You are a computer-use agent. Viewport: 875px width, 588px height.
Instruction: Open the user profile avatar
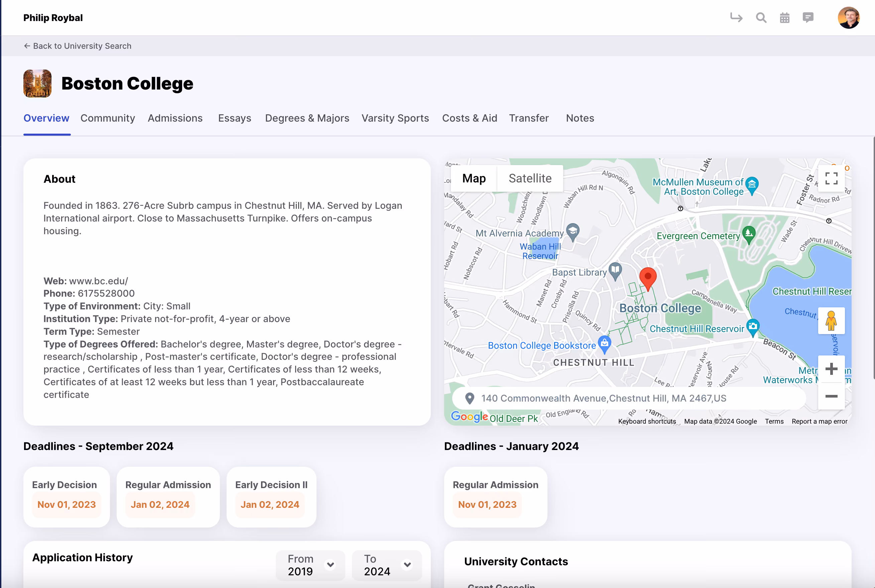coord(848,18)
